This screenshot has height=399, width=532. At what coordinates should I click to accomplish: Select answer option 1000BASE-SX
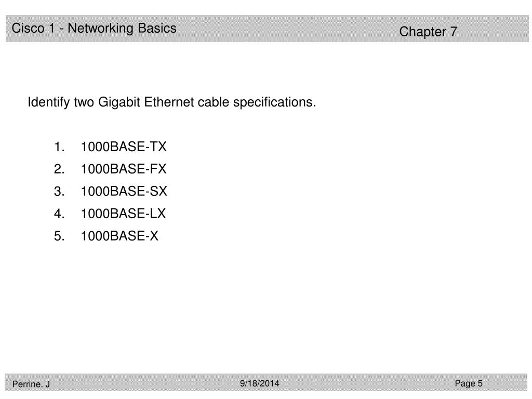124,191
